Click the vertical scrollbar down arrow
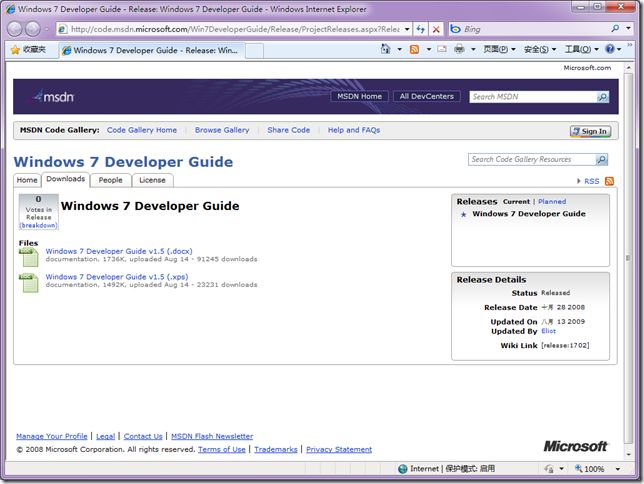Image resolution: width=644 pixels, height=484 pixels. tap(628, 455)
